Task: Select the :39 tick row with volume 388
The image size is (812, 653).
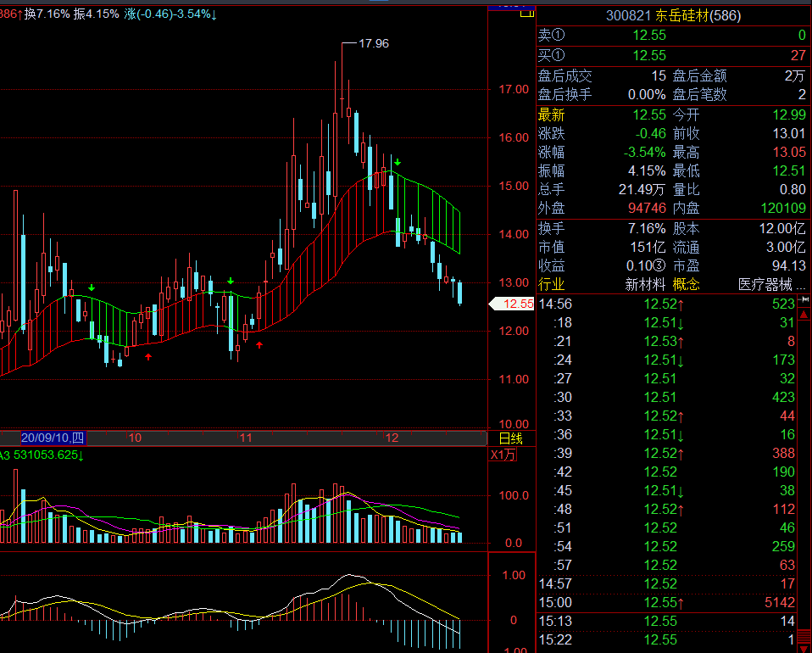Action: [x=666, y=453]
